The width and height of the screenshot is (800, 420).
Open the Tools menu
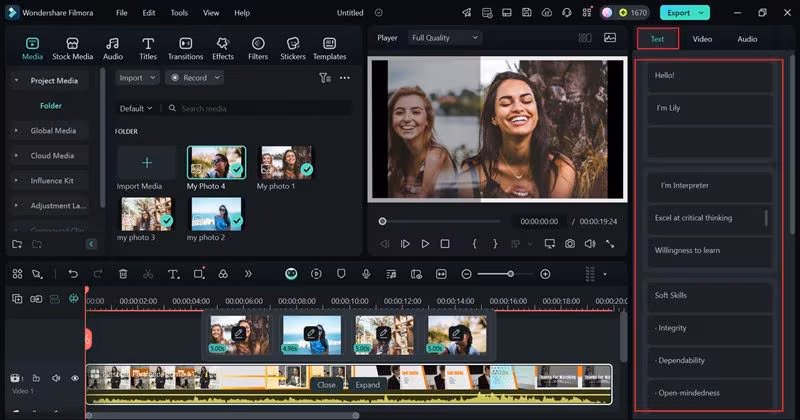pyautogui.click(x=179, y=13)
